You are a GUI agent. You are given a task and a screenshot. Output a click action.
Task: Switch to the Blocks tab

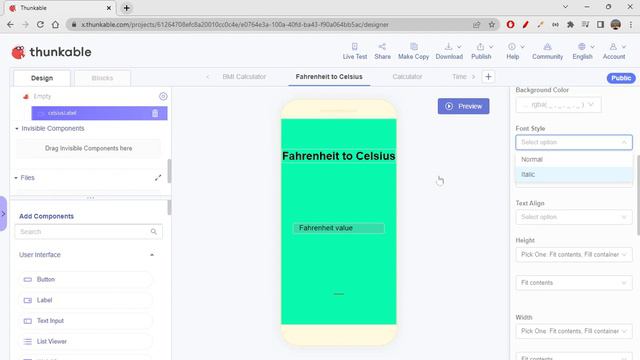tap(102, 78)
